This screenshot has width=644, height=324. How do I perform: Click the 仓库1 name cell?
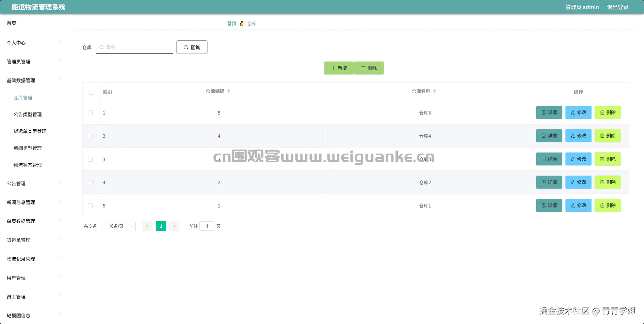425,206
